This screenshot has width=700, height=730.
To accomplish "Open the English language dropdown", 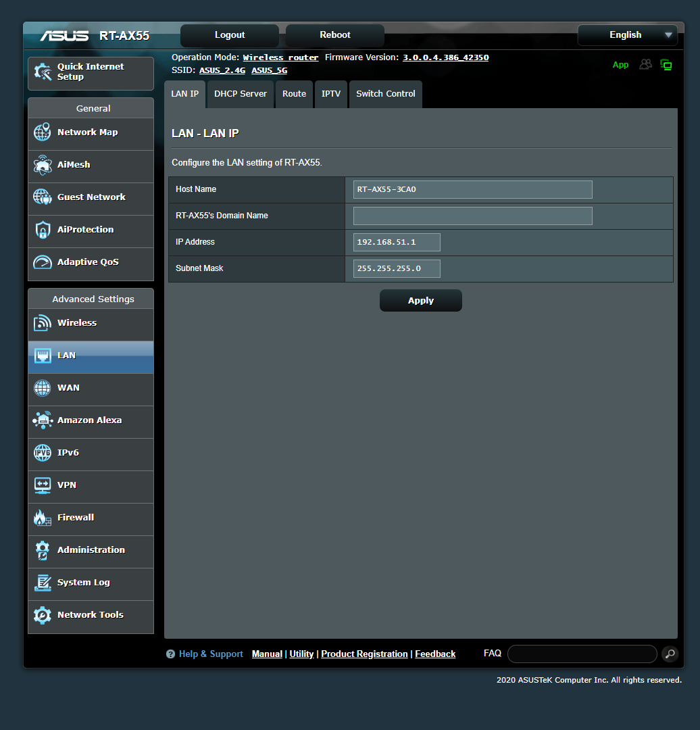I will point(628,35).
